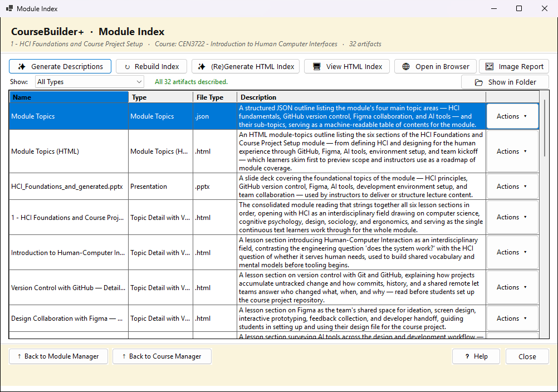Open Actions menu for Introduction to Human-Computer row

(512, 252)
